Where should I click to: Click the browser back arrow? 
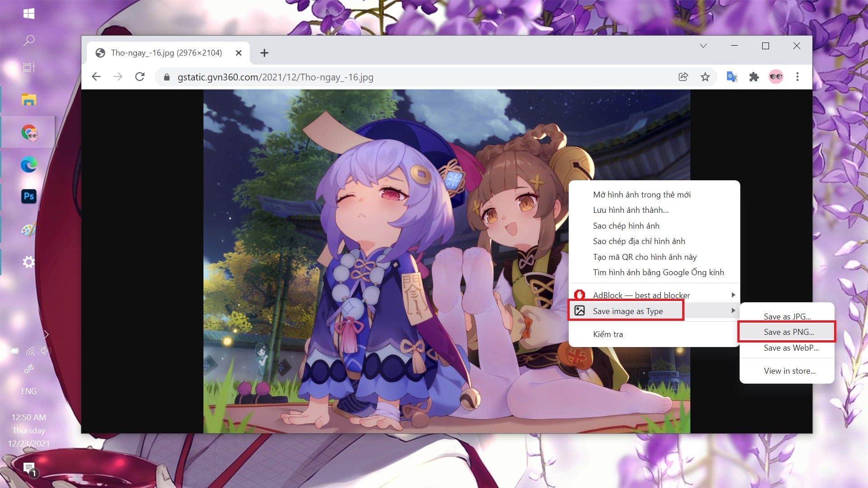pyautogui.click(x=96, y=77)
